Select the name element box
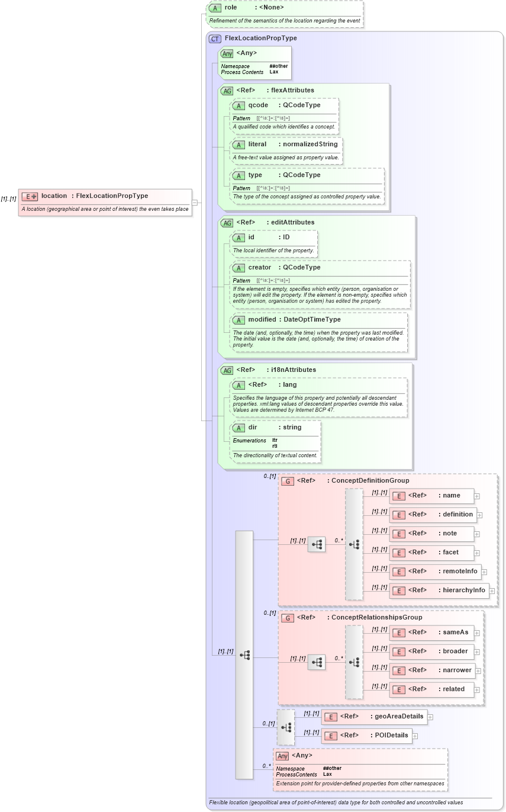The height and width of the screenshot is (812, 506). 431,496
